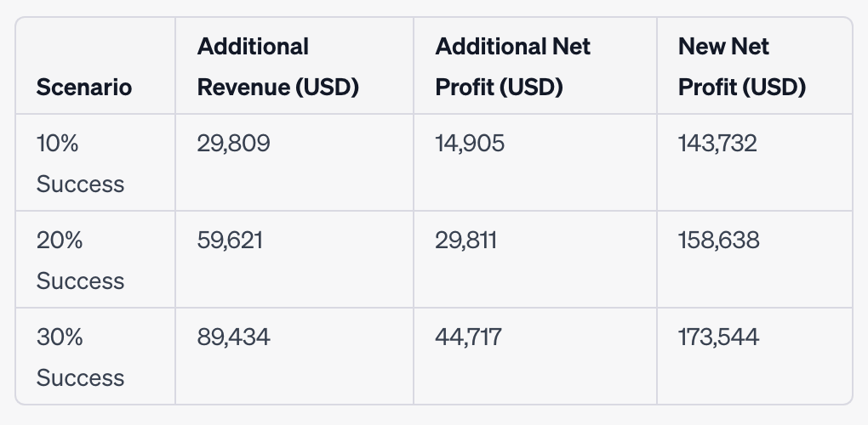Click the 158,638 new net profit value

coord(718,241)
